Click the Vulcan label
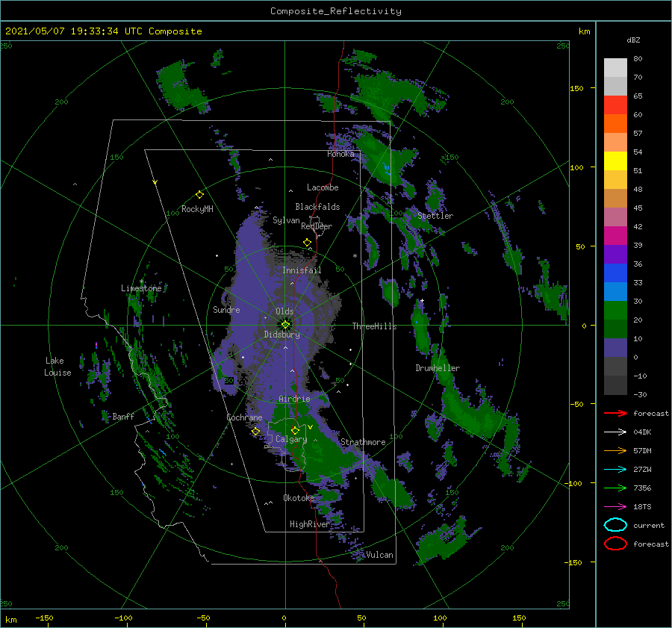 coord(379,555)
